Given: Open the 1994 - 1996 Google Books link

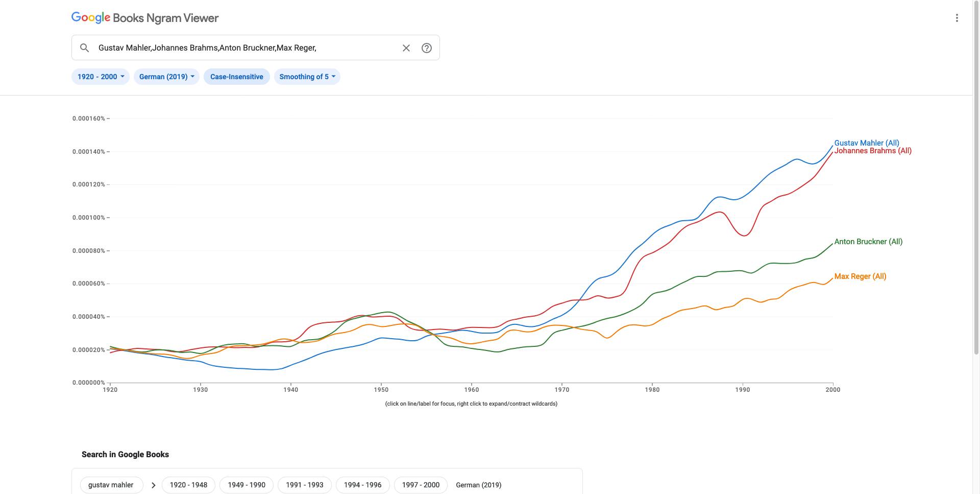Looking at the screenshot, I should [362, 485].
